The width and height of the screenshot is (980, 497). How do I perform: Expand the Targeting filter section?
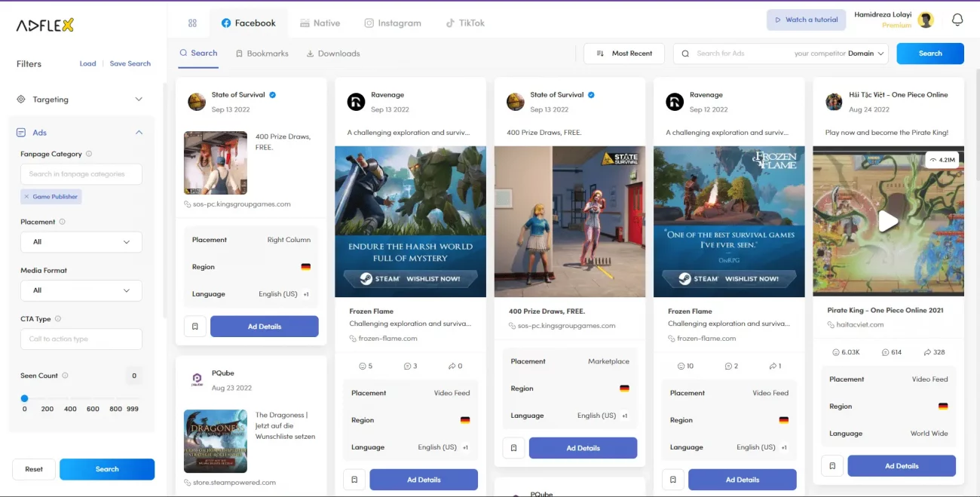pos(80,100)
